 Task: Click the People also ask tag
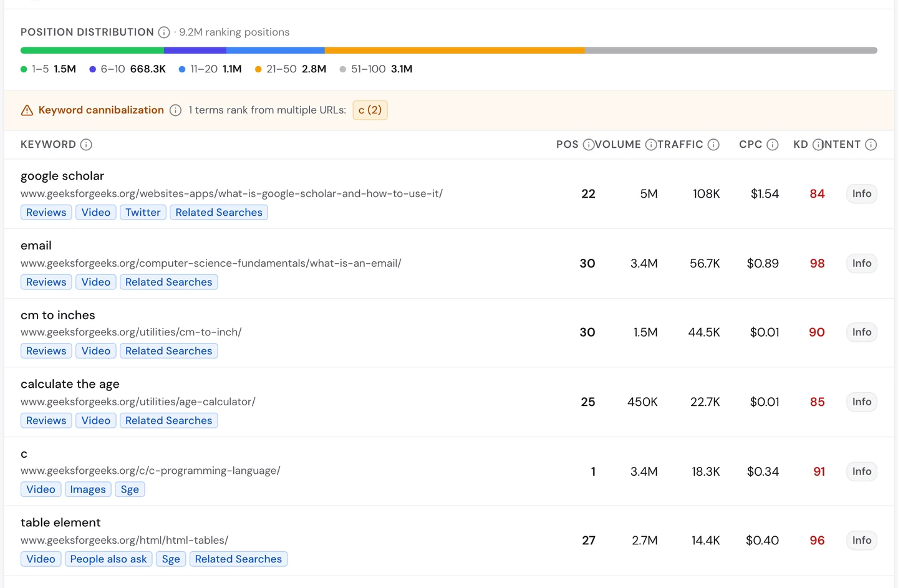click(109, 559)
